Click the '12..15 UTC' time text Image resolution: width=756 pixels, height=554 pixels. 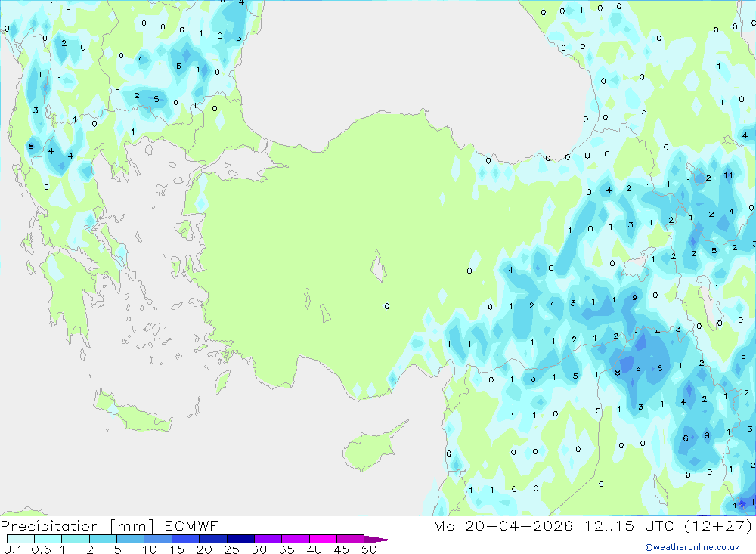[630, 525]
